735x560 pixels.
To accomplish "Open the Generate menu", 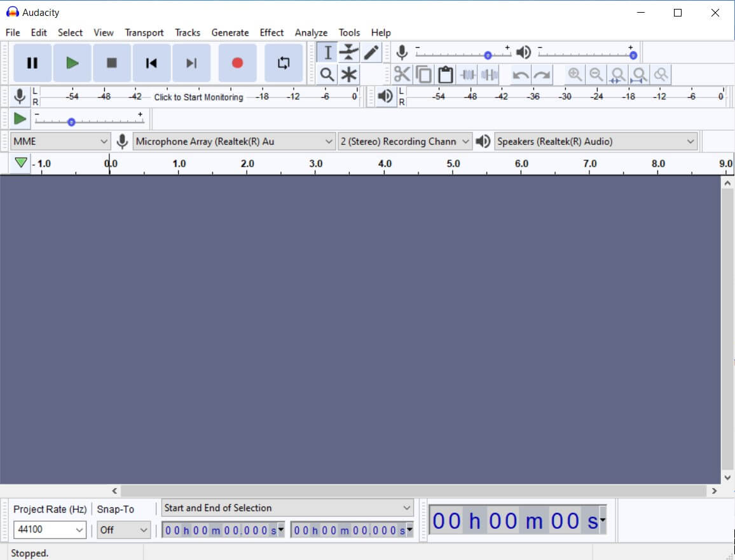I will pos(230,32).
